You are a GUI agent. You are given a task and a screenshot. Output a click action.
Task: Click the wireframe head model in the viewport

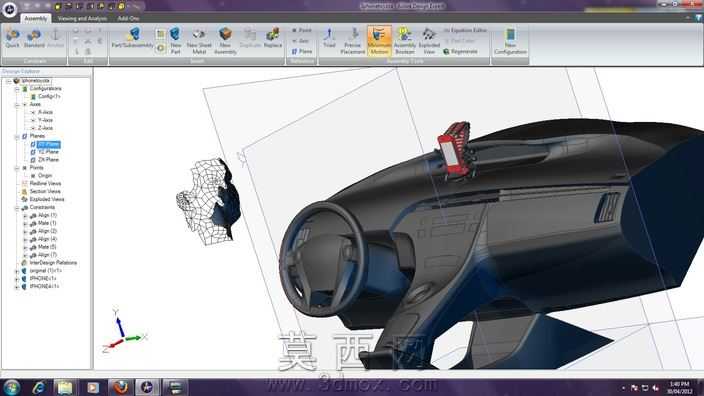(208, 201)
